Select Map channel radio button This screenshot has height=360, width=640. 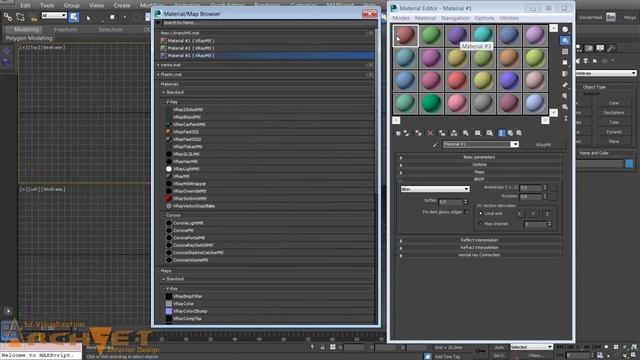coord(480,224)
